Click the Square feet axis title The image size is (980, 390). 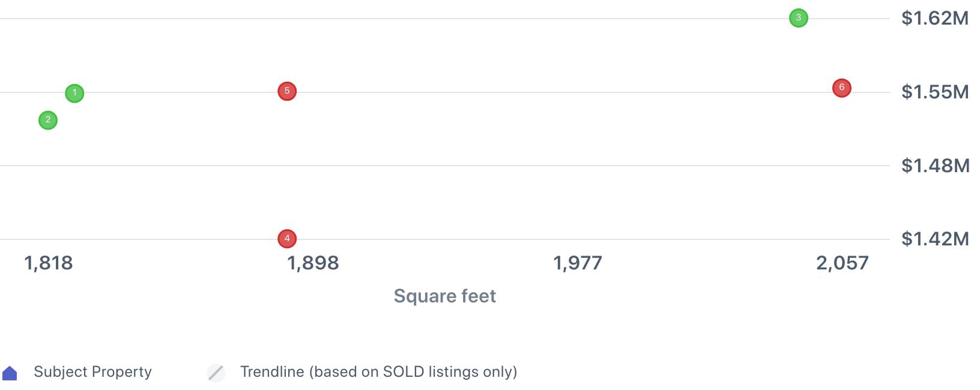[x=445, y=296]
